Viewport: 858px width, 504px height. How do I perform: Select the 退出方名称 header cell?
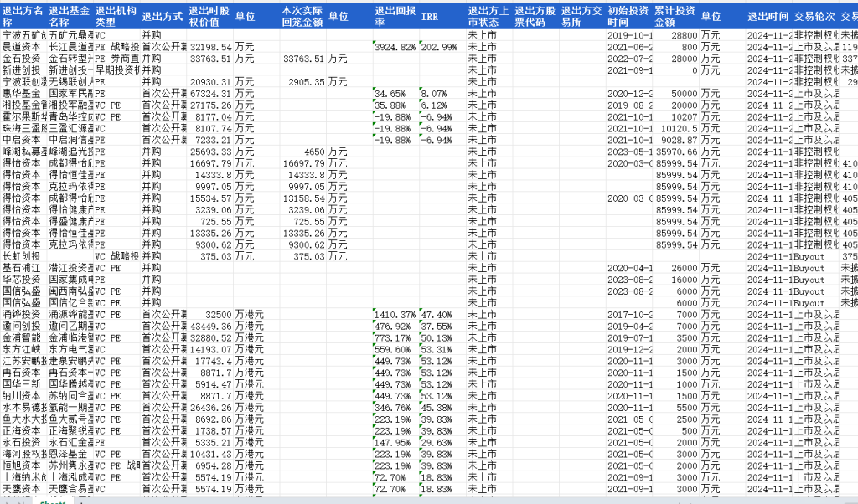point(23,16)
